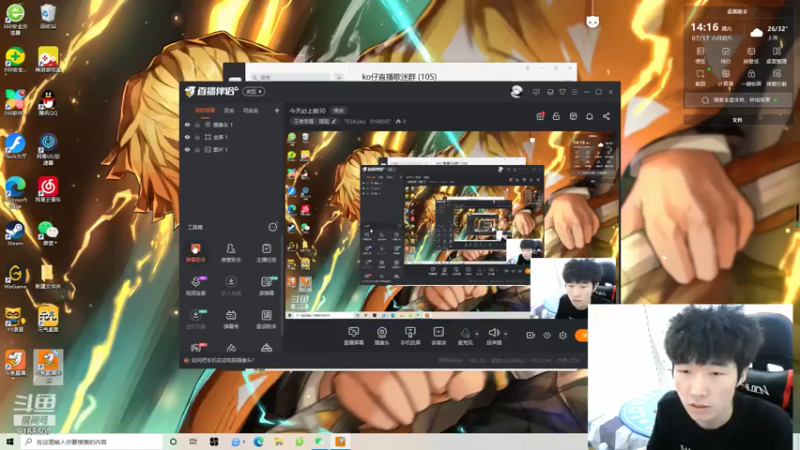Add a screen-capture source from bottom bar
Image resolution: width=800 pixels, height=450 pixels.
[x=353, y=336]
